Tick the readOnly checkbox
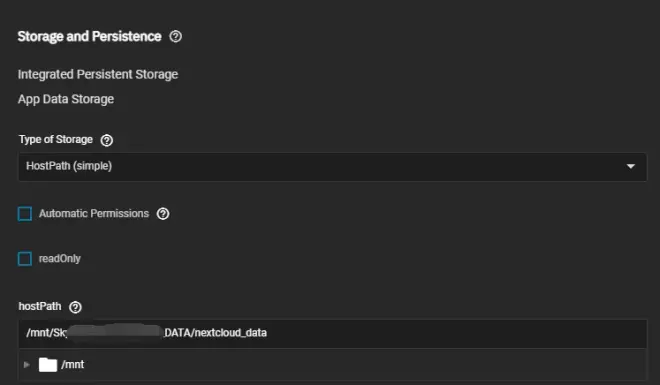This screenshot has height=385, width=660. [25, 259]
